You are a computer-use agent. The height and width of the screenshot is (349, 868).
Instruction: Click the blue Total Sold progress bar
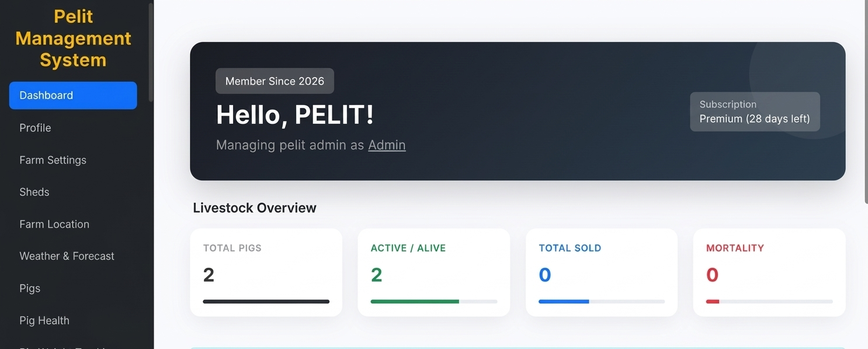tap(564, 302)
